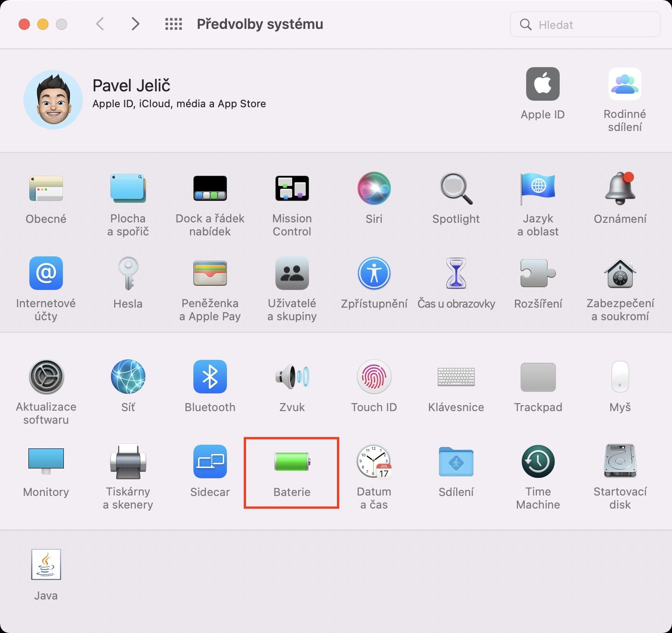Open Aktualizace softwaru pane

[46, 377]
